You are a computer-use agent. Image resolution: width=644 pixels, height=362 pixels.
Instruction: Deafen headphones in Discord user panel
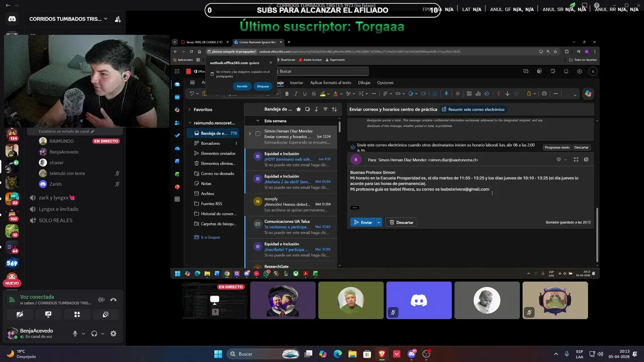pos(94,333)
